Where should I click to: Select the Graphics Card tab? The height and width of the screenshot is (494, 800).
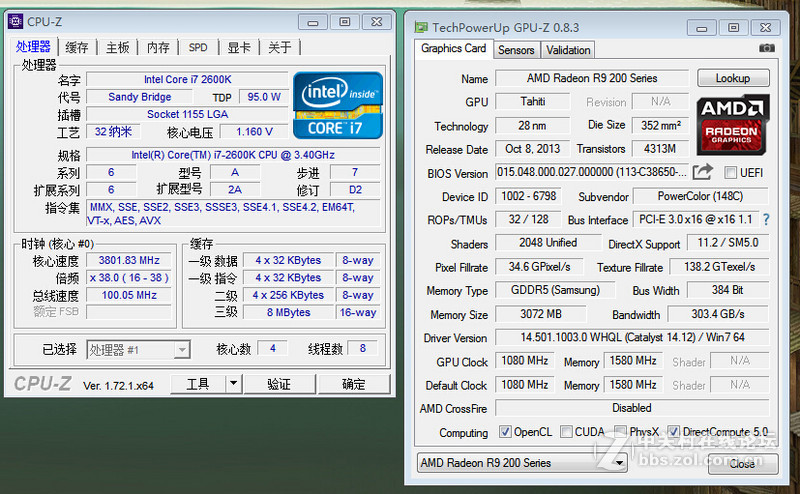tap(454, 48)
